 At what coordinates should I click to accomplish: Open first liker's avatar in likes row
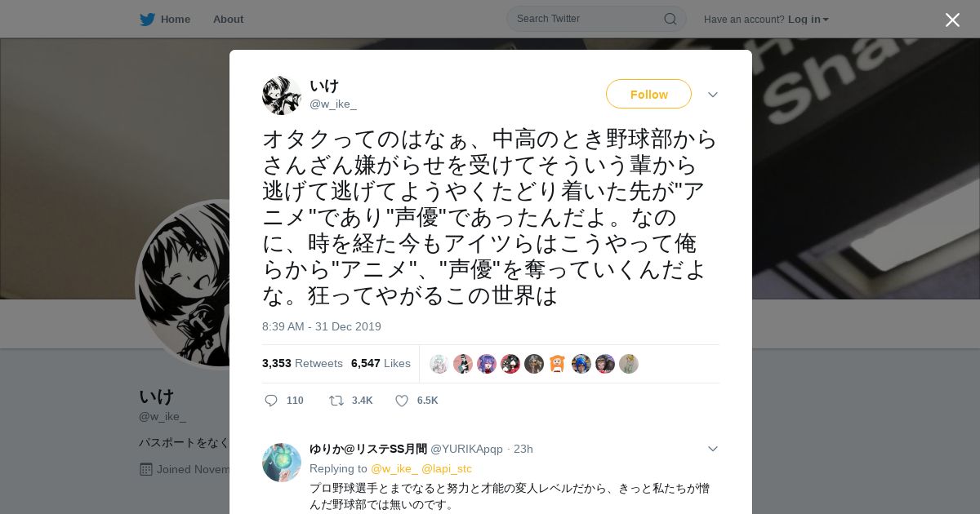(x=439, y=364)
